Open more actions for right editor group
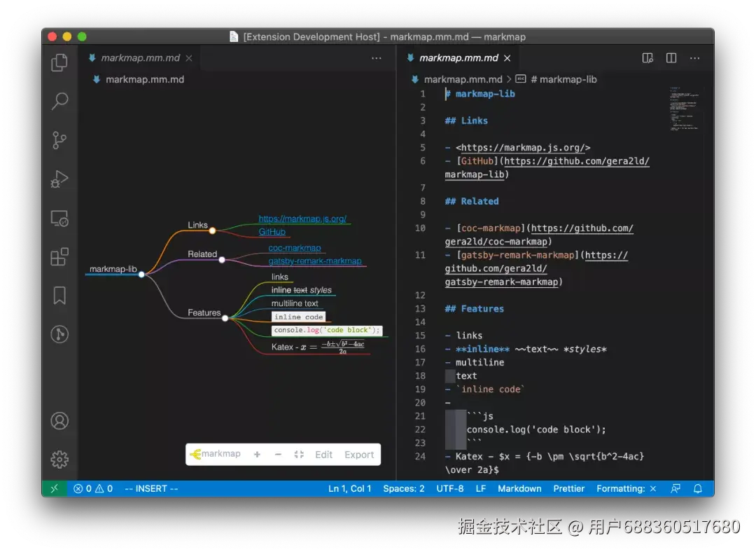 click(695, 58)
